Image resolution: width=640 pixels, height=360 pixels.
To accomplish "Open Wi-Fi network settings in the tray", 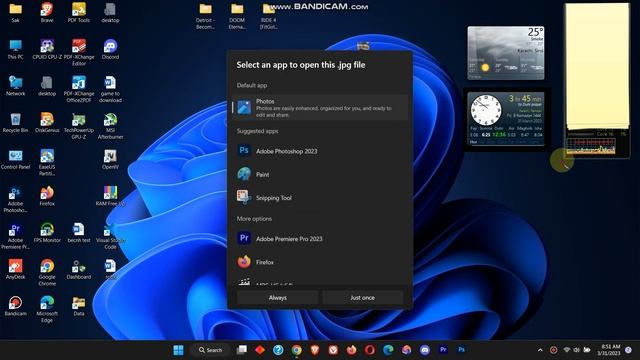I will coord(567,350).
